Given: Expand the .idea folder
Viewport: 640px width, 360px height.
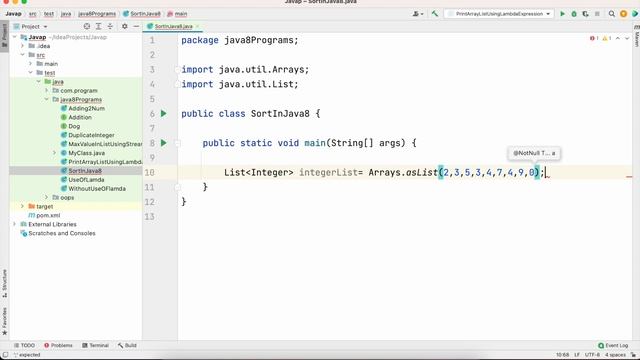Looking at the screenshot, I should click(22, 46).
